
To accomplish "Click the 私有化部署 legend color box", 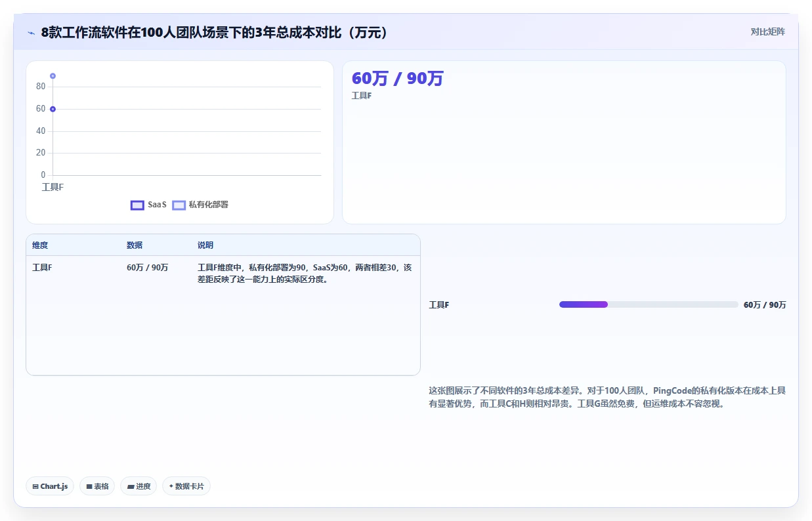I will click(179, 205).
